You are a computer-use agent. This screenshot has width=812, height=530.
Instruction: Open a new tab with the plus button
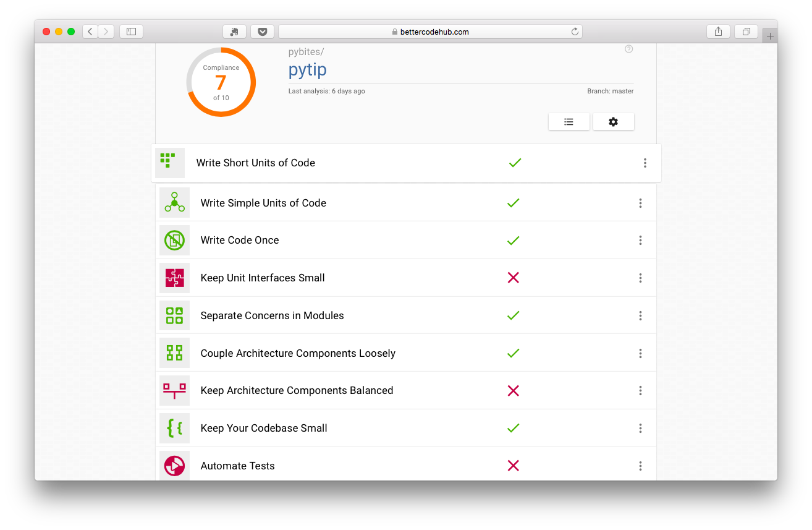coord(770,36)
